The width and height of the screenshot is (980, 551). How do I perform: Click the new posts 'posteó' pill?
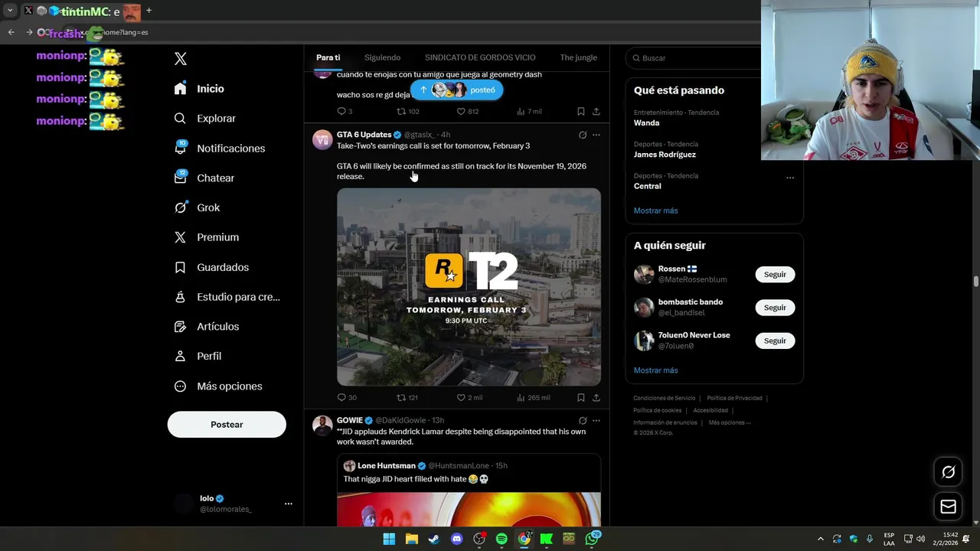coord(457,90)
